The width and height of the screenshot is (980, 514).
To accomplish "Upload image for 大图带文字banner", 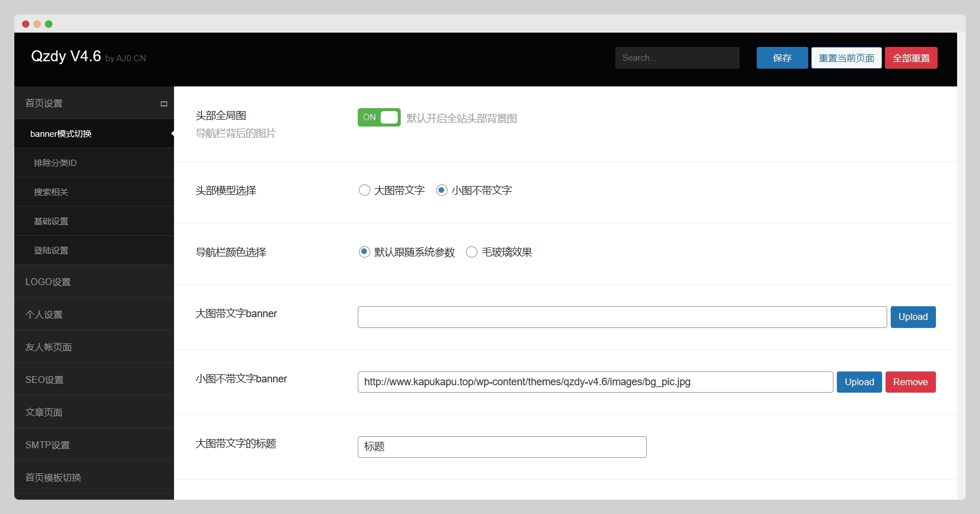I will 913,317.
